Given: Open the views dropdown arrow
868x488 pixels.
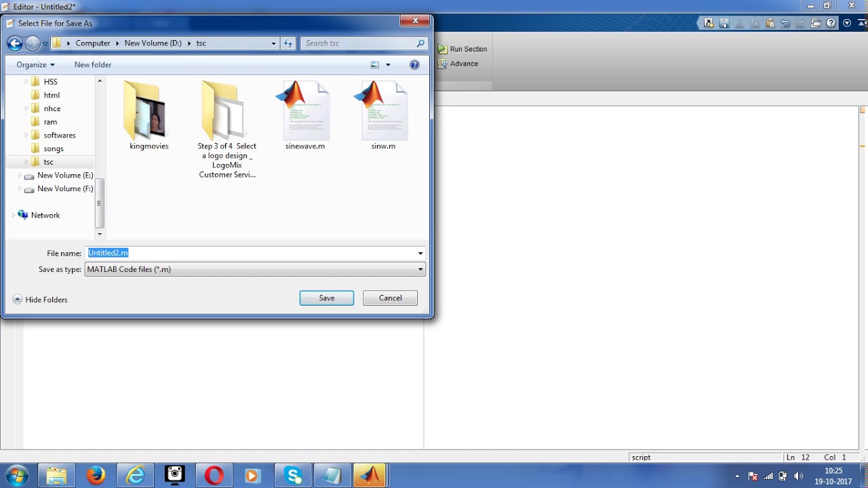Looking at the screenshot, I should point(389,65).
